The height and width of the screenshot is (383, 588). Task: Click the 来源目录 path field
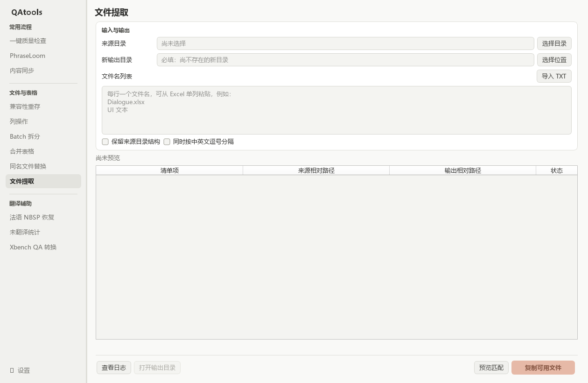click(345, 43)
